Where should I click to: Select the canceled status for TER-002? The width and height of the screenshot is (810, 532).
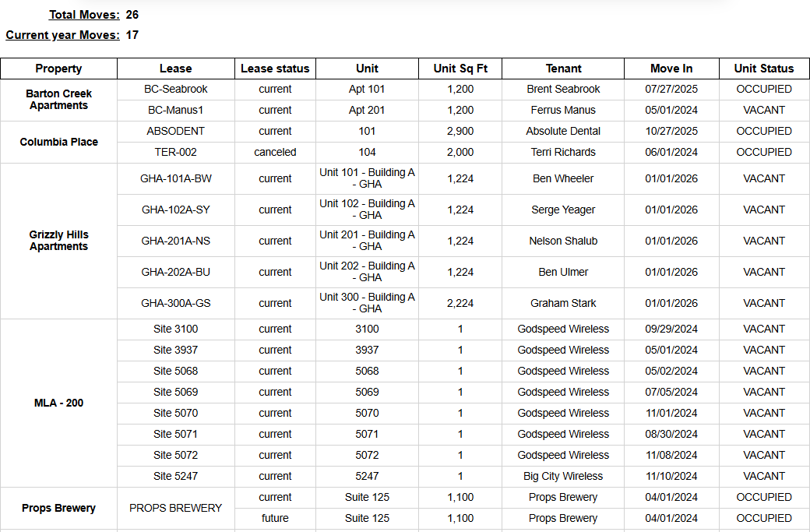point(275,153)
